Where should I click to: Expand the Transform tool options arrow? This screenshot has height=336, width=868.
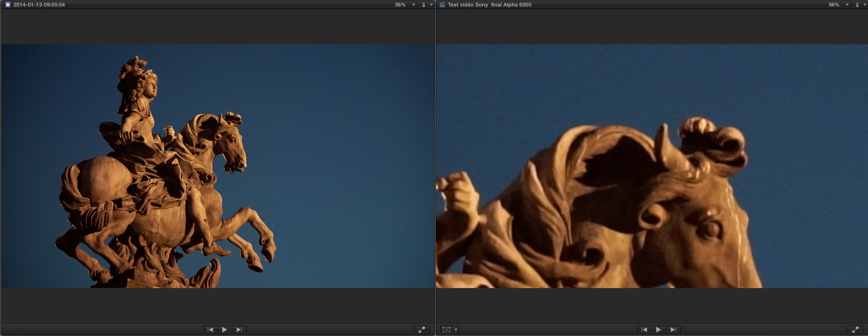click(x=456, y=330)
